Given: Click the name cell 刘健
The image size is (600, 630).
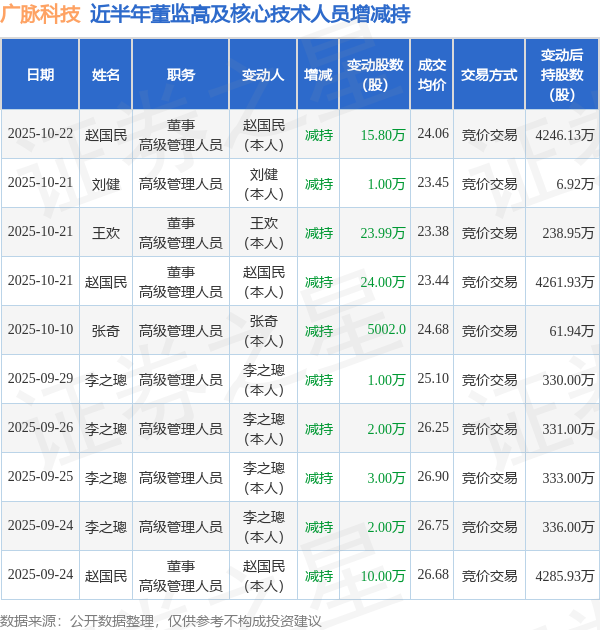Looking at the screenshot, I should 106,184.
